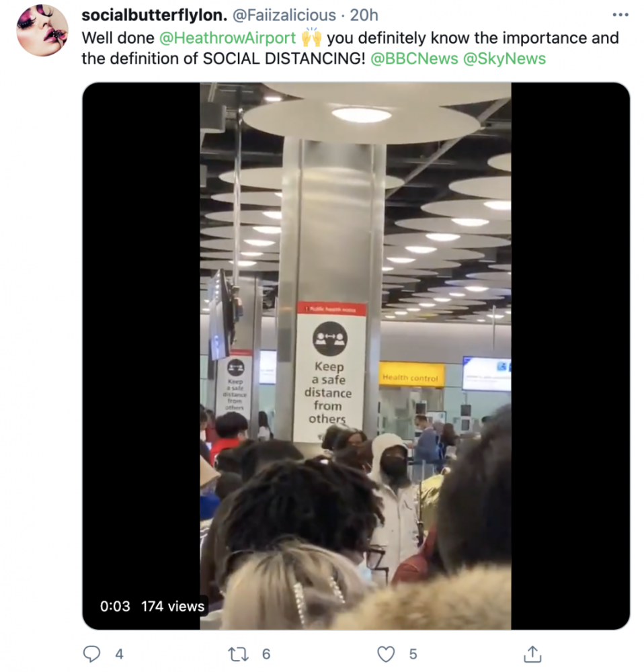644x672 pixels.
Task: Click the 0:03 video duration label
Action: (x=115, y=606)
